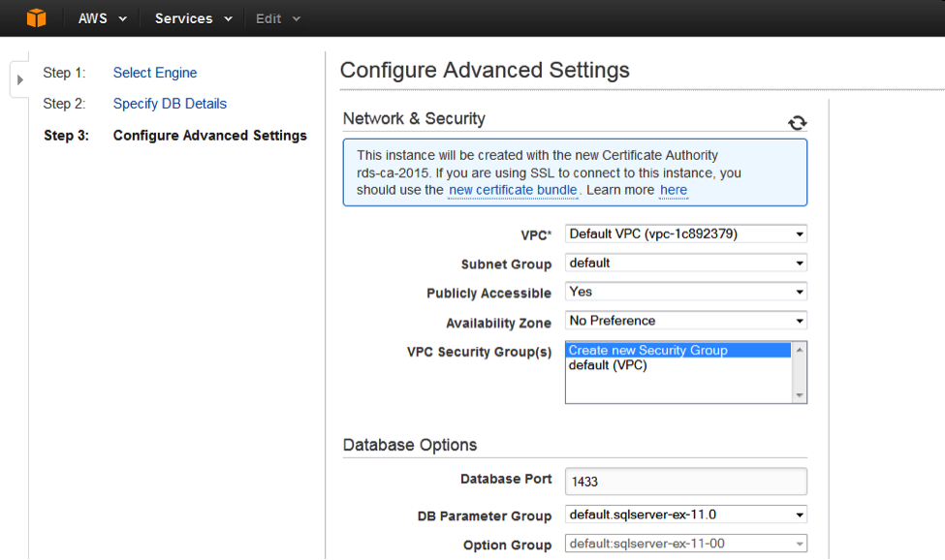Viewport: 945px width, 560px height.
Task: Follow the Learn more here link
Action: (x=674, y=190)
